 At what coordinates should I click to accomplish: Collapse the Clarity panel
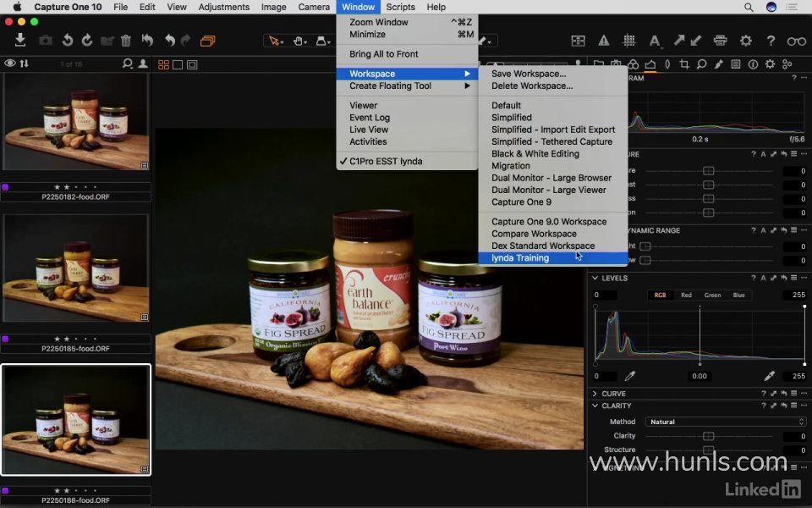coord(595,406)
